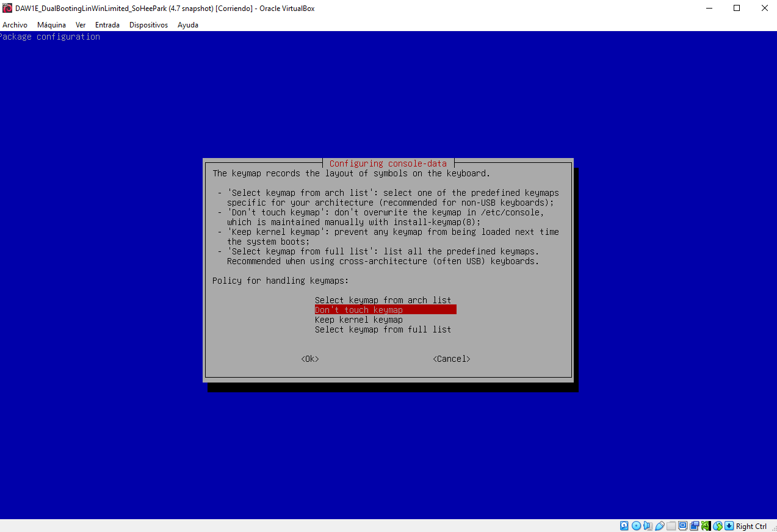Click the 'Policy for handling keymaps:' label
The height and width of the screenshot is (532, 777).
[x=281, y=281]
